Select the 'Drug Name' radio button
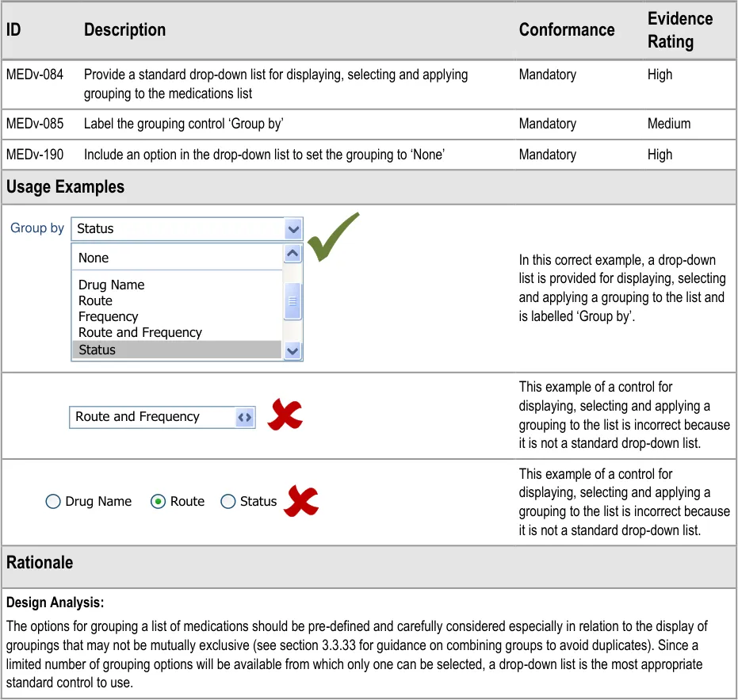 53,501
